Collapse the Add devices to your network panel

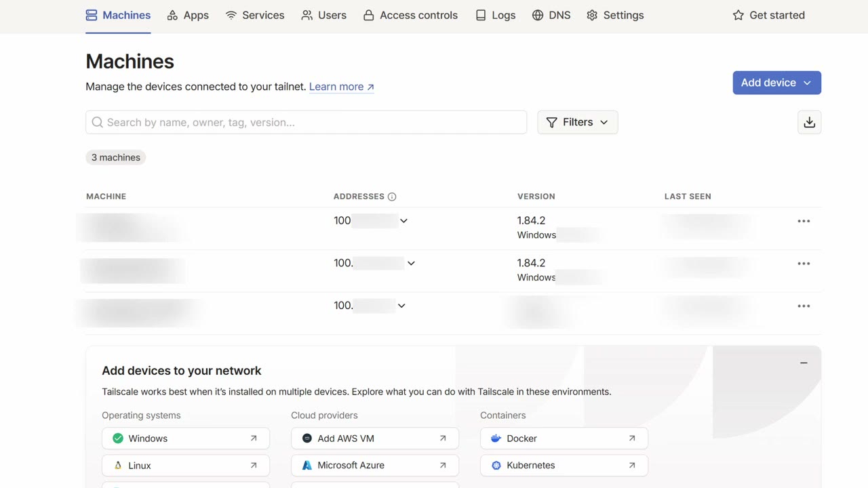[804, 363]
